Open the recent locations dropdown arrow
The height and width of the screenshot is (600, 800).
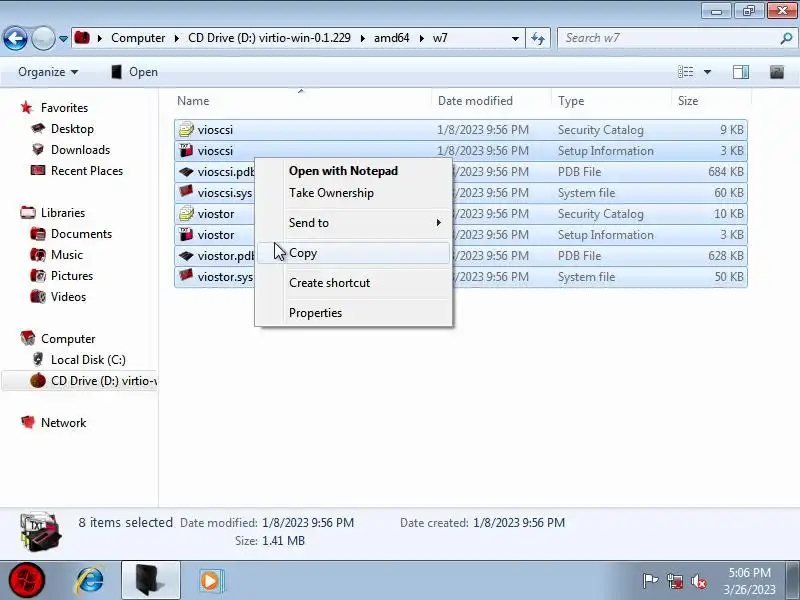pos(63,39)
